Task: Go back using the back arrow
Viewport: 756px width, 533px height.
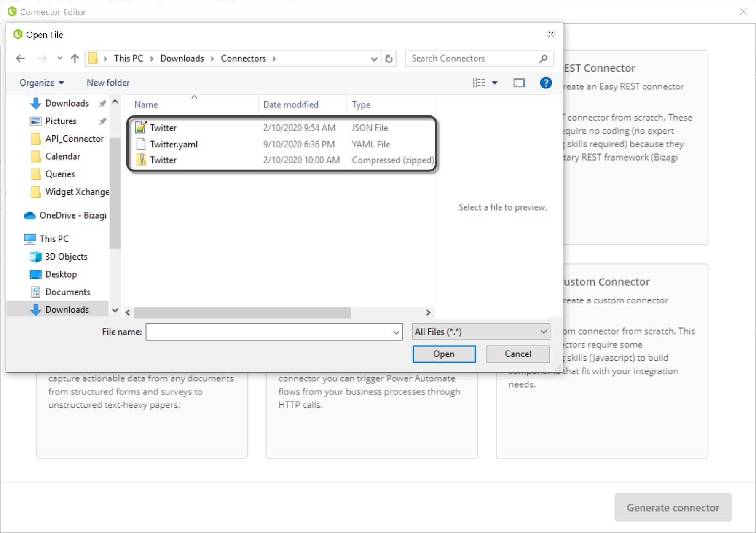Action: coord(20,59)
